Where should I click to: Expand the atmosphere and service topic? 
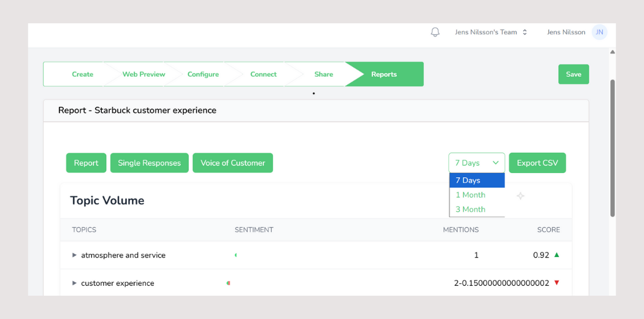75,255
